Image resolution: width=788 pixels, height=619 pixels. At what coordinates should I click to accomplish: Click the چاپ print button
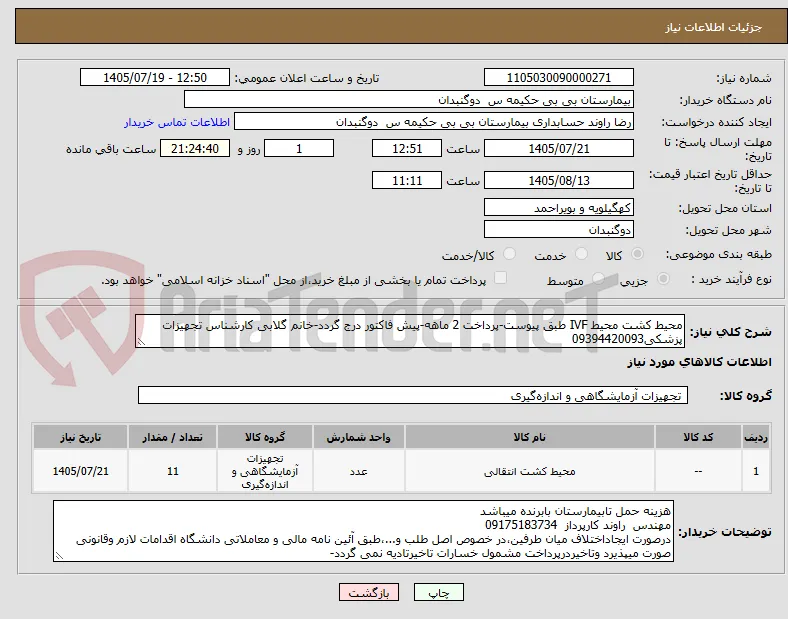click(439, 592)
